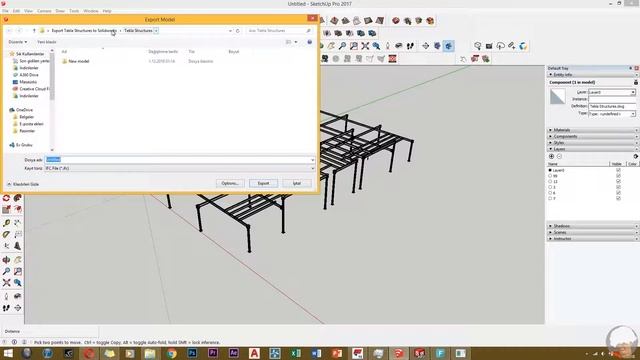
Task: Select the Rotate tool in left toolbar
Action: 6,198
